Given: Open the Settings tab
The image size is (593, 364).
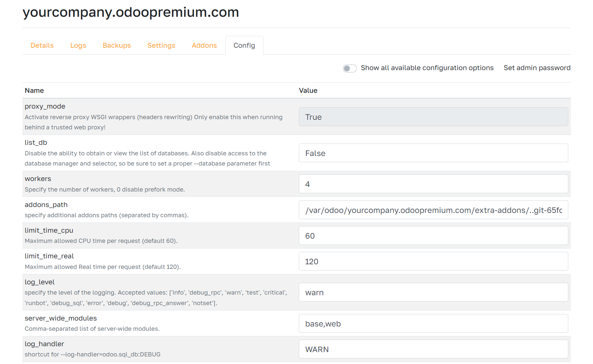Looking at the screenshot, I should [x=161, y=45].
